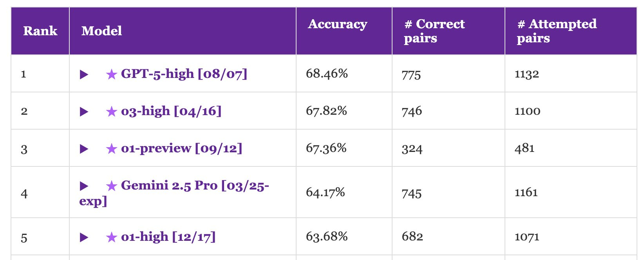Image resolution: width=644 pixels, height=260 pixels.
Task: Click the star icon beside GPT-5-high
Action: (112, 74)
